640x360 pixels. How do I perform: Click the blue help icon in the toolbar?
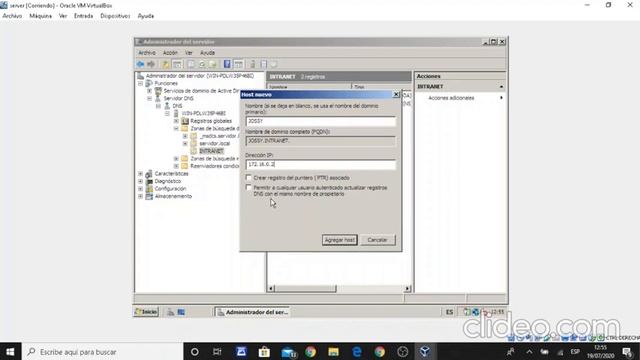pyautogui.click(x=227, y=64)
